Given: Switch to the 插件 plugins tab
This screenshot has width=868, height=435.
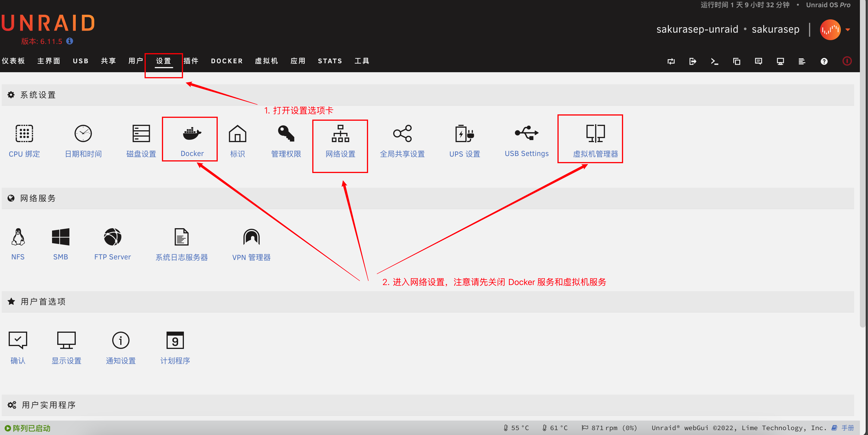Looking at the screenshot, I should [191, 61].
